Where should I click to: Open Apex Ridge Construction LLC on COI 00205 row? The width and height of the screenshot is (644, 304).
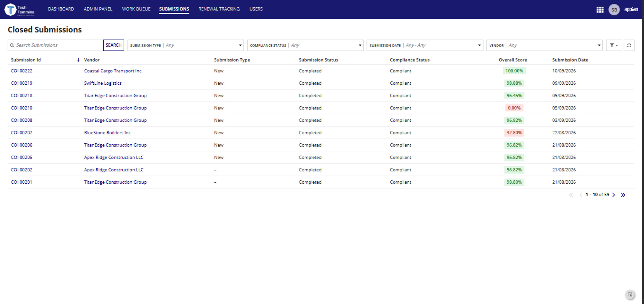tap(114, 157)
